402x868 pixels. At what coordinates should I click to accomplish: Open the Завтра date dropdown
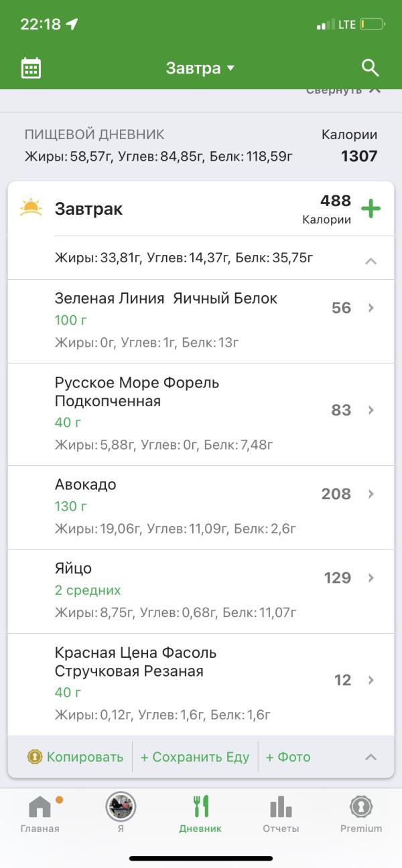200,68
